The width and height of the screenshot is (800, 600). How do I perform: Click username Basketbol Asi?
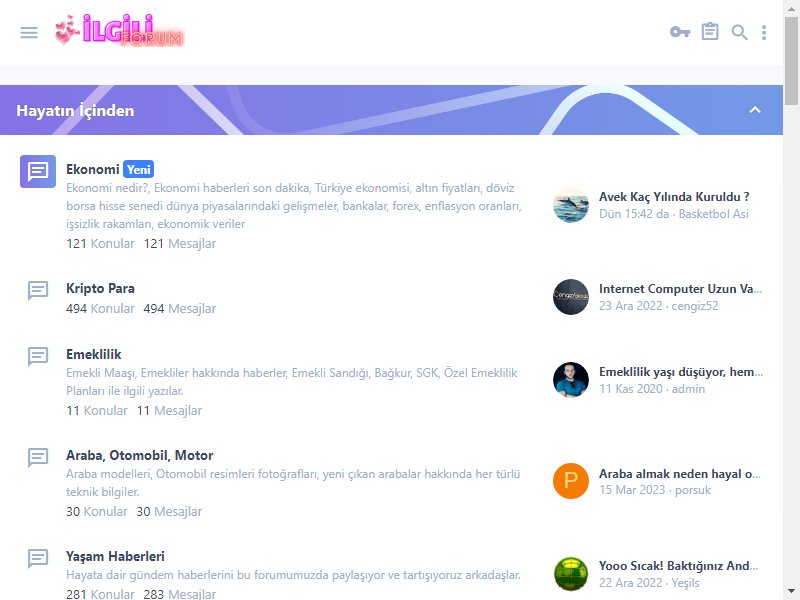pos(713,214)
